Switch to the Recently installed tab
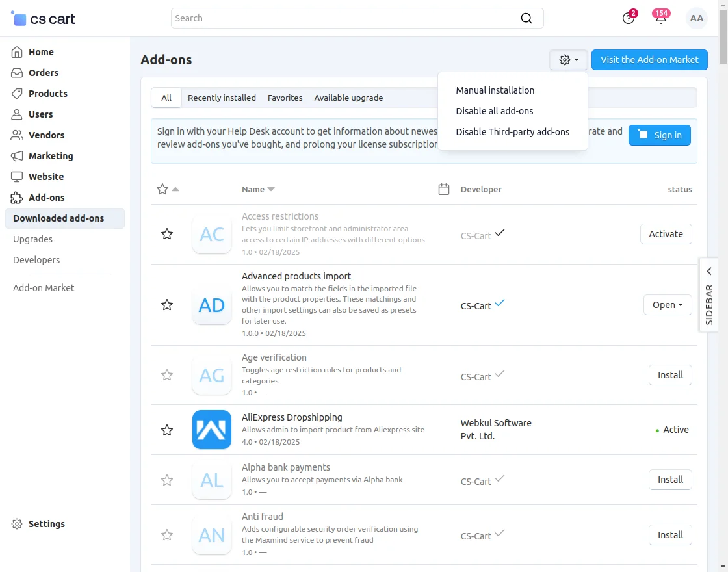 click(222, 97)
